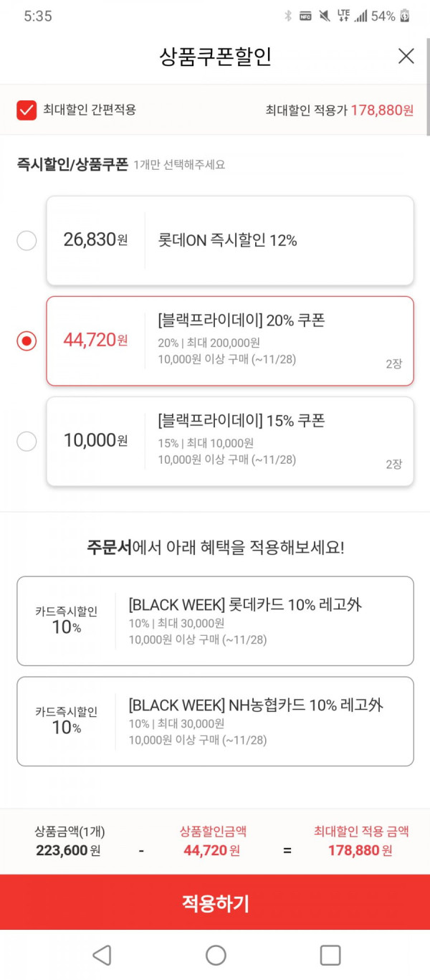Tap the Android home circle icon
The height and width of the screenshot is (980, 430).
click(x=216, y=955)
